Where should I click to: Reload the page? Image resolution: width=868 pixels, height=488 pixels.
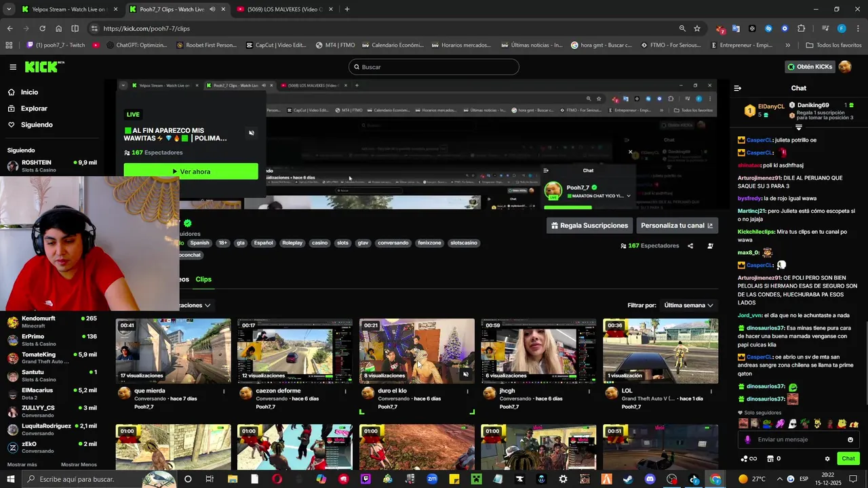coord(42,28)
